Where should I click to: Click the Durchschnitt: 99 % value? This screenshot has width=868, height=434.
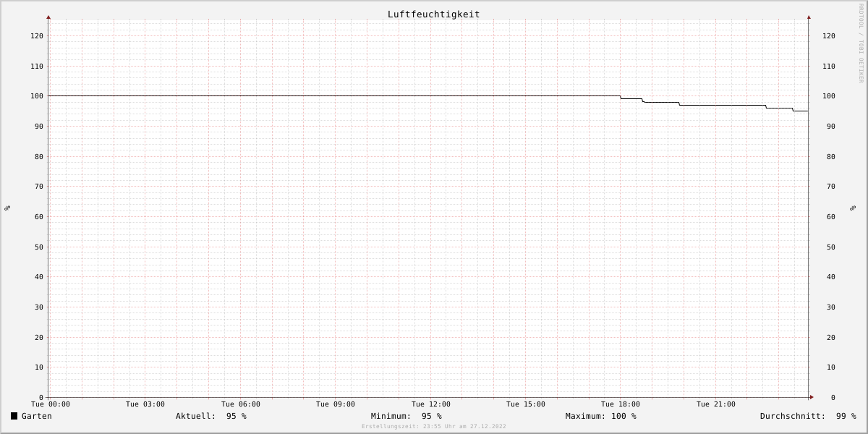808,416
